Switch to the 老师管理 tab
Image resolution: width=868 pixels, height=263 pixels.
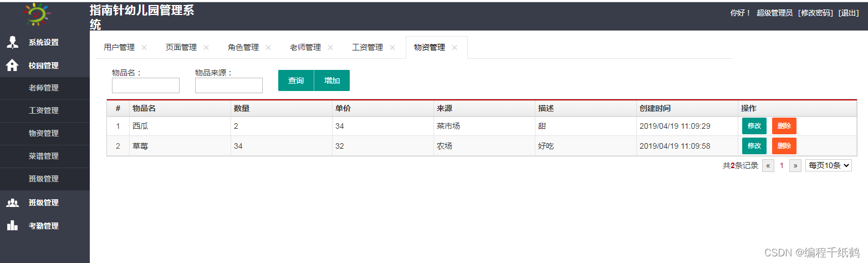[305, 48]
